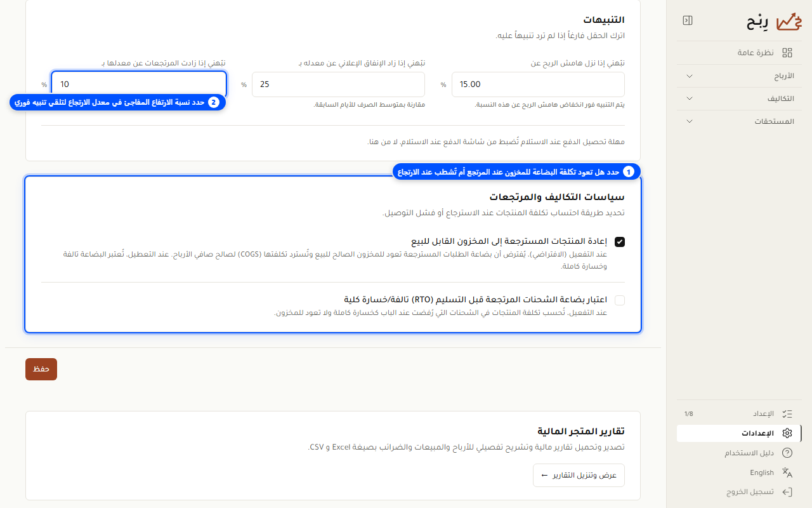This screenshot has width=812, height=508.
Task: Click the الإعداد checklist icon
Action: [x=787, y=413]
